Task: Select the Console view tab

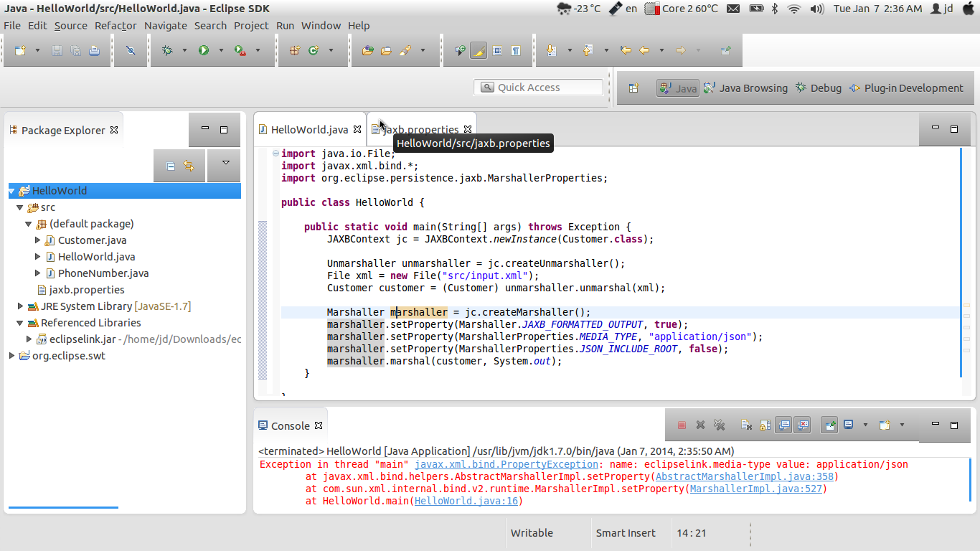Action: 291,425
